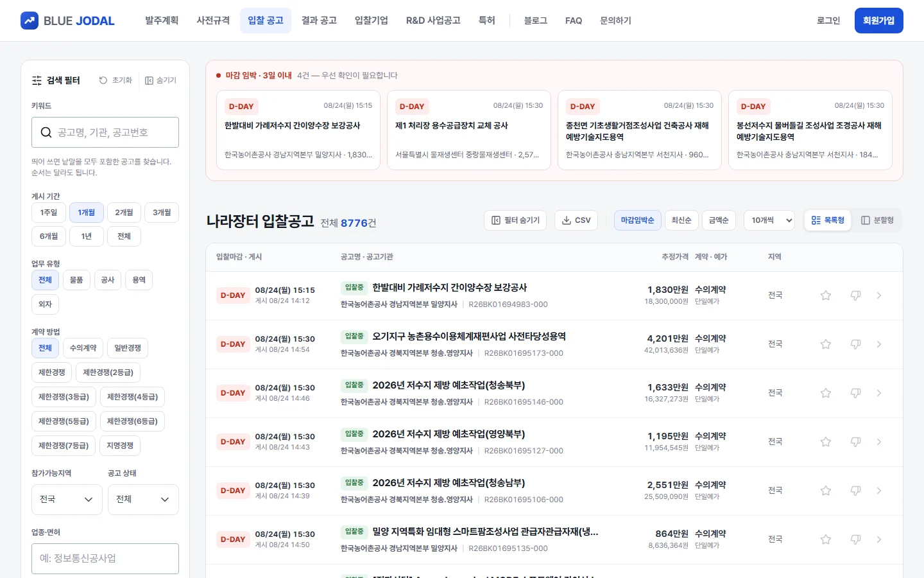Screen dimensions: 924x578
Task: Click row title 2026년 저수지 제방 예초작업(영양북부)
Action: [449, 434]
